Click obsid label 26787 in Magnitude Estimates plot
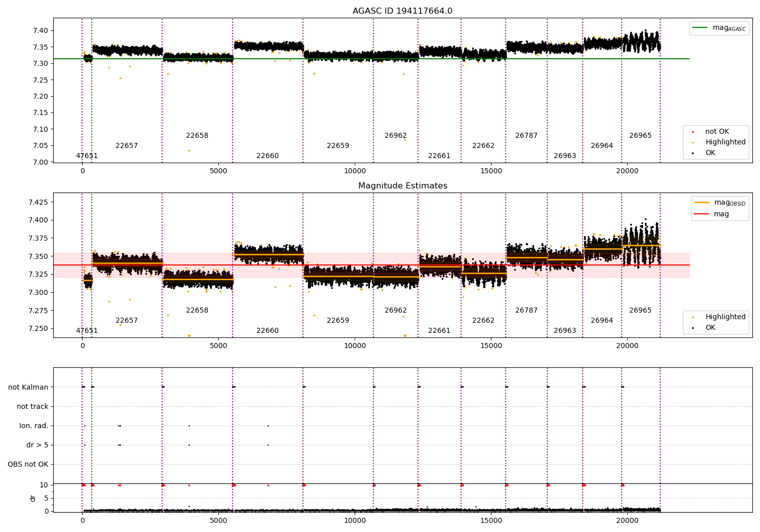 point(526,311)
